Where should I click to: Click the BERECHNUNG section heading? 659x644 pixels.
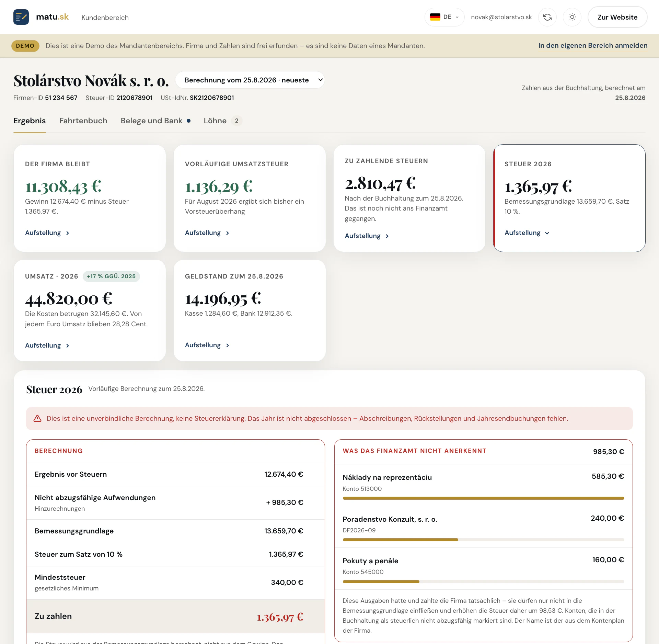[x=59, y=451]
